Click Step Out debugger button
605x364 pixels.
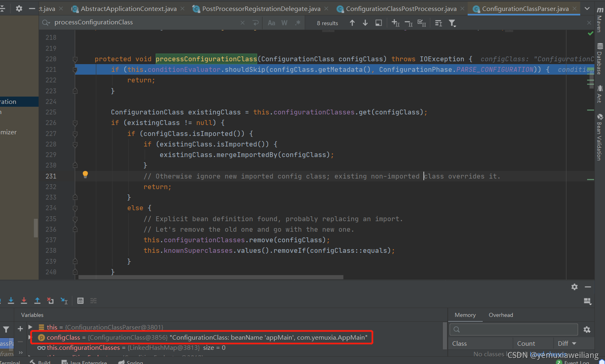[x=37, y=301]
